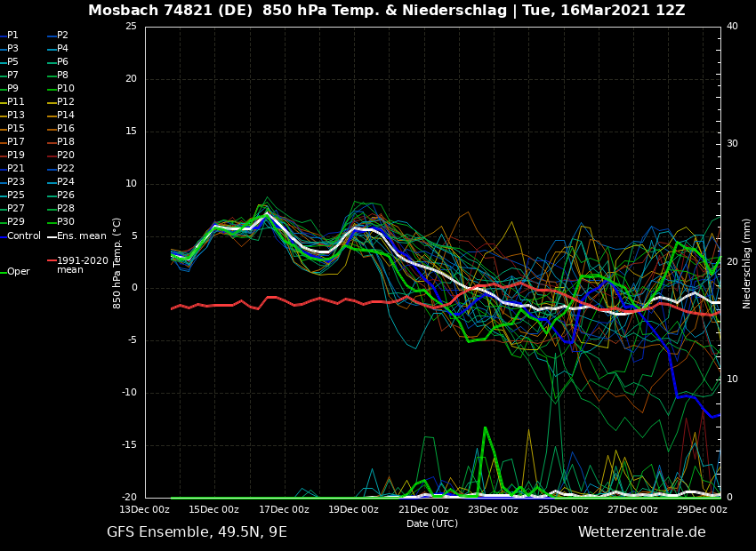Click the P30 legend entry
This screenshot has width=756, height=551.
tap(65, 222)
